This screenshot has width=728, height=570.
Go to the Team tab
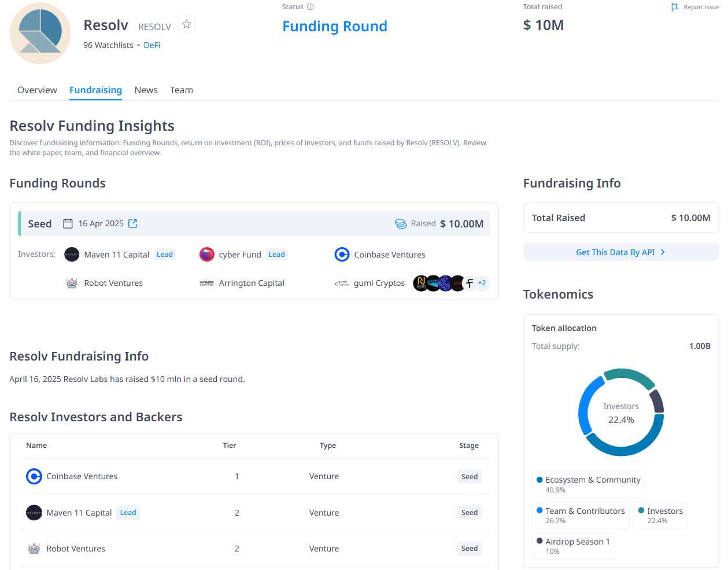[182, 90]
